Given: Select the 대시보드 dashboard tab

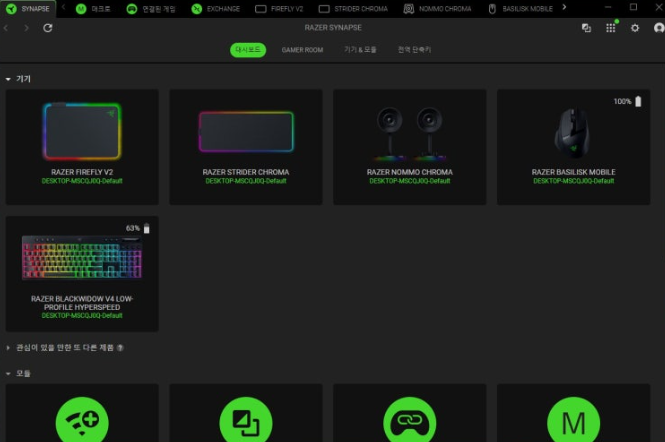Looking at the screenshot, I should tap(248, 50).
